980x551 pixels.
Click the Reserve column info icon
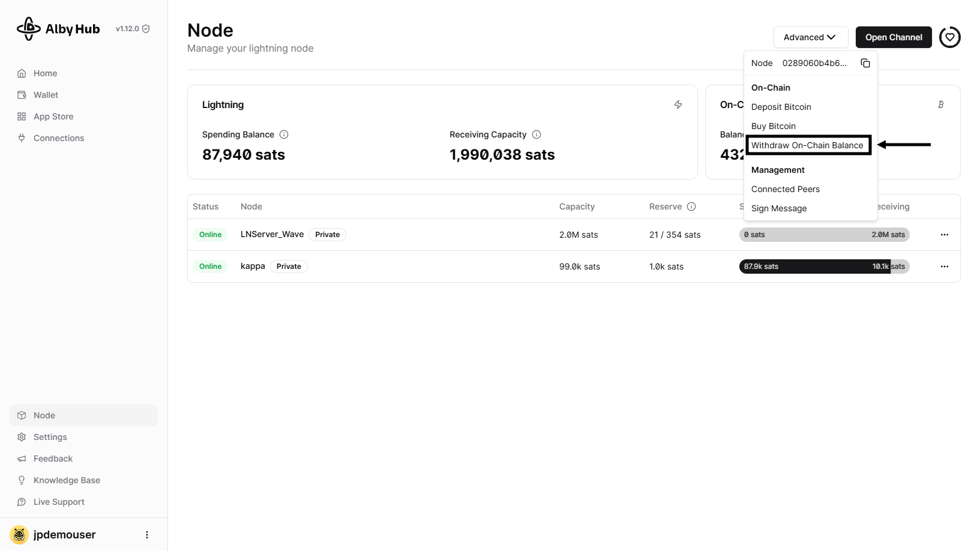(691, 206)
